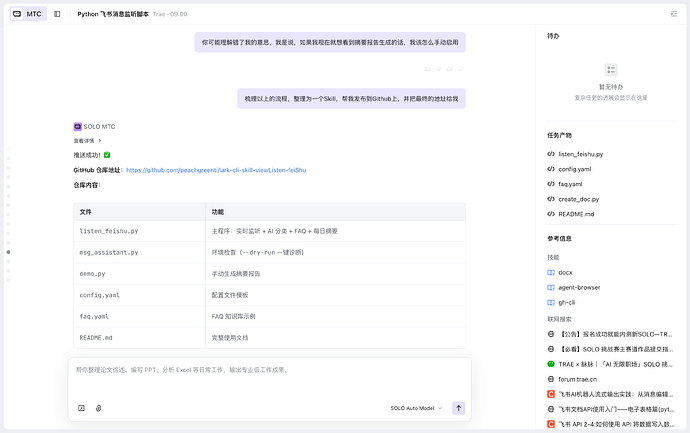Open listen_feishu.py in task artifacts

pos(580,154)
